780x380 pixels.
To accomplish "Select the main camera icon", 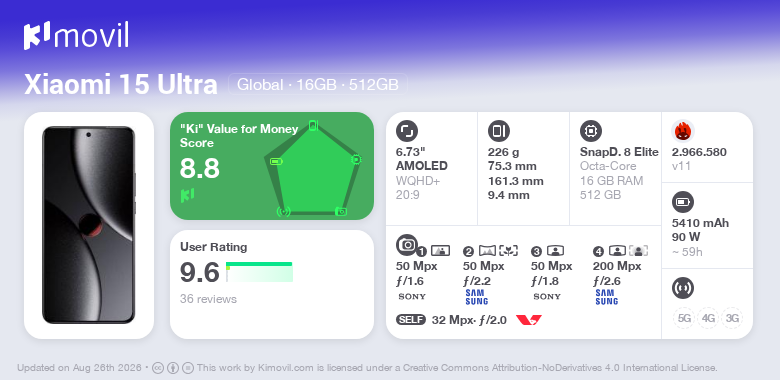I will (x=407, y=245).
